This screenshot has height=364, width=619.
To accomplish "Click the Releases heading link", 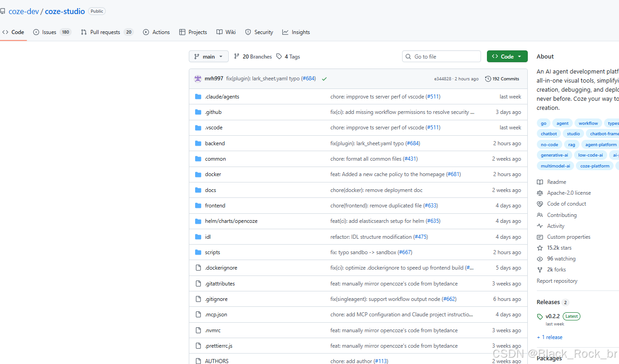I will coord(548,302).
